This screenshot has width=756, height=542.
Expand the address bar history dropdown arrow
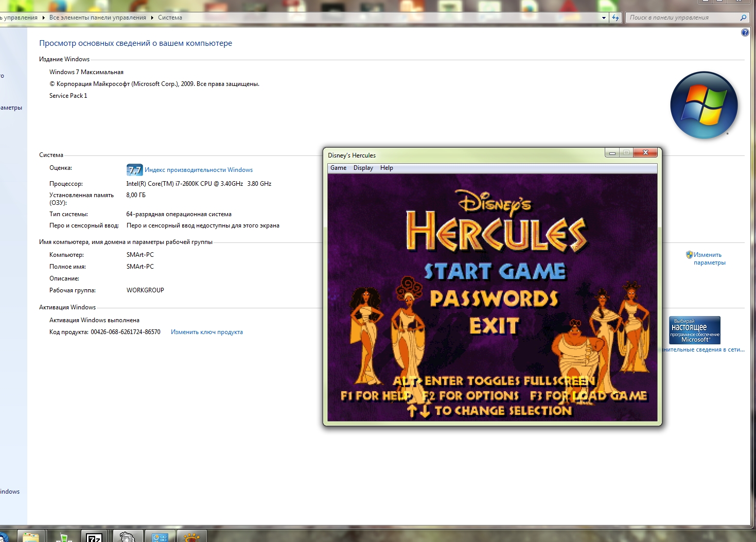pyautogui.click(x=604, y=18)
